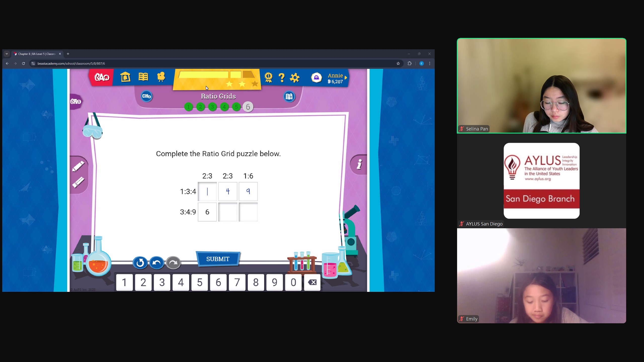Click Annie's avatar icon
The width and height of the screenshot is (644, 362).
click(316, 78)
